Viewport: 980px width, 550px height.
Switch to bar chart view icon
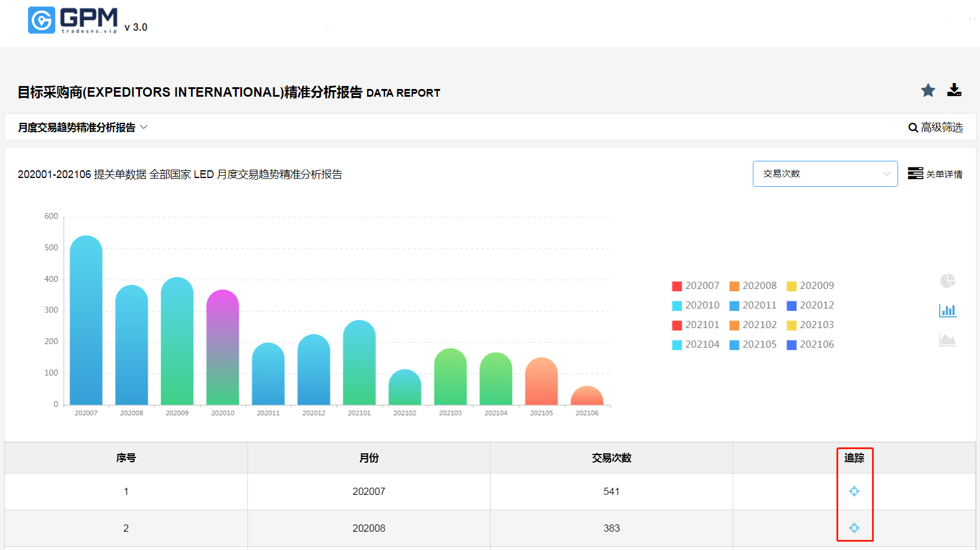pos(947,310)
